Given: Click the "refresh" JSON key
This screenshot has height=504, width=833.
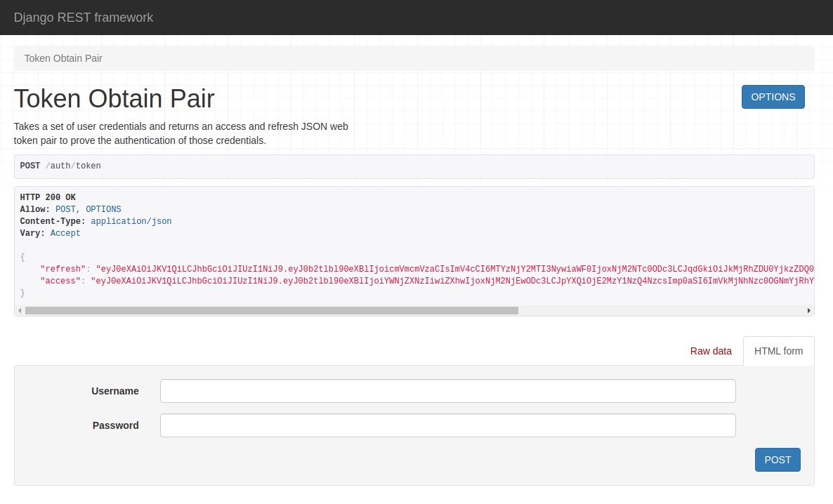Looking at the screenshot, I should (x=63, y=270).
